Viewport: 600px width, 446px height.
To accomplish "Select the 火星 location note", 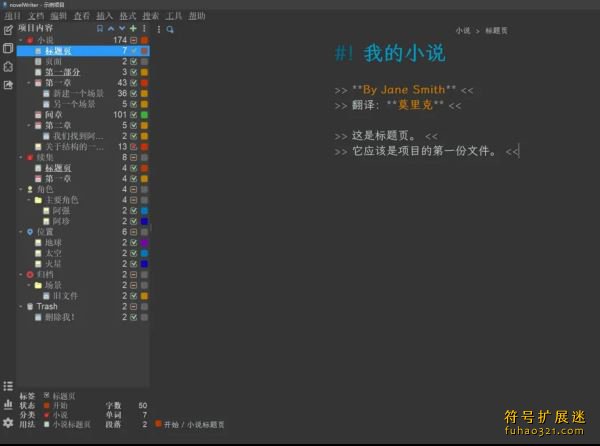I will pyautogui.click(x=53, y=264).
